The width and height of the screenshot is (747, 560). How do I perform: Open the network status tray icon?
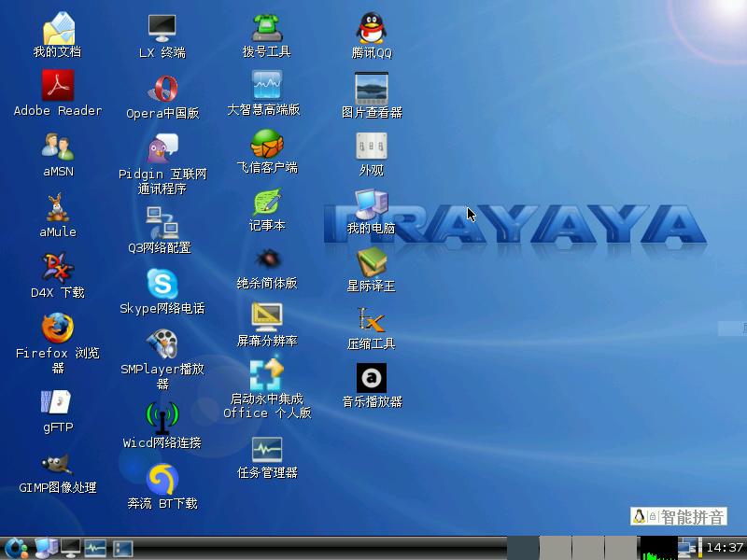pyautogui.click(x=688, y=548)
